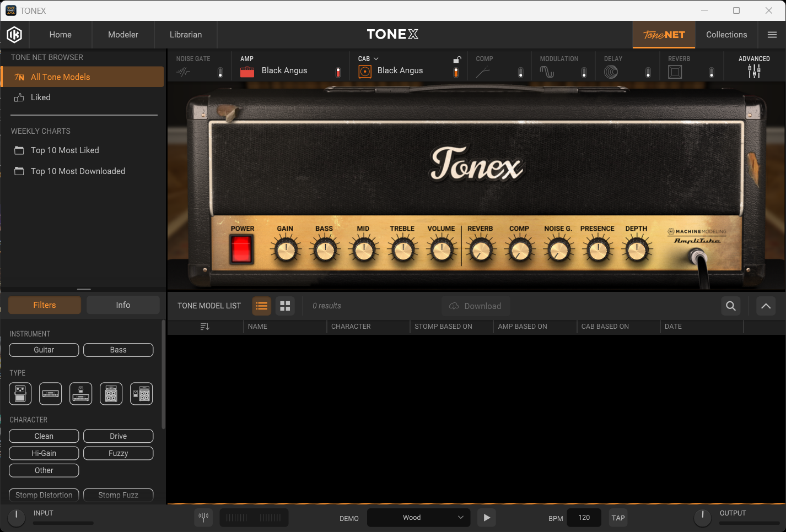
Task: Filter by Hi-Gain character
Action: (44, 453)
